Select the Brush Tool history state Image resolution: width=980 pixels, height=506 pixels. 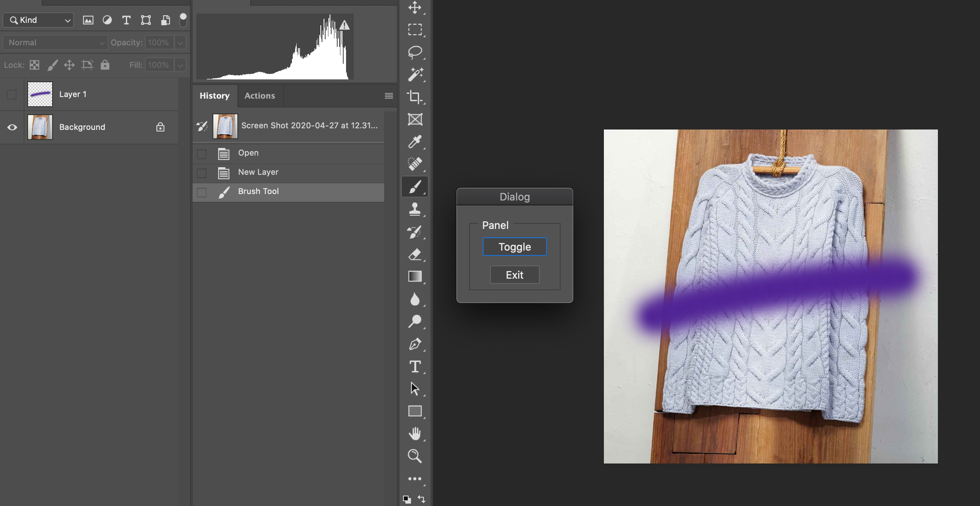click(288, 192)
